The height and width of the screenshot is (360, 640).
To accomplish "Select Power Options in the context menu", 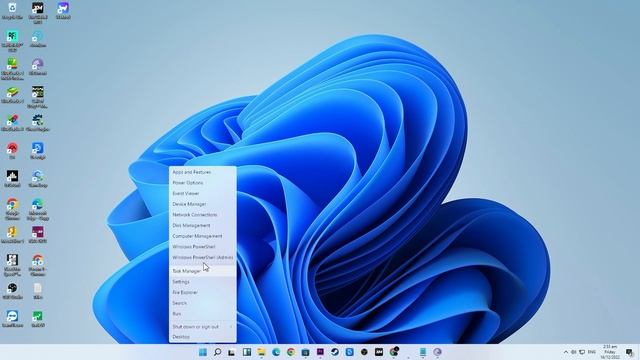I will 202,183.
